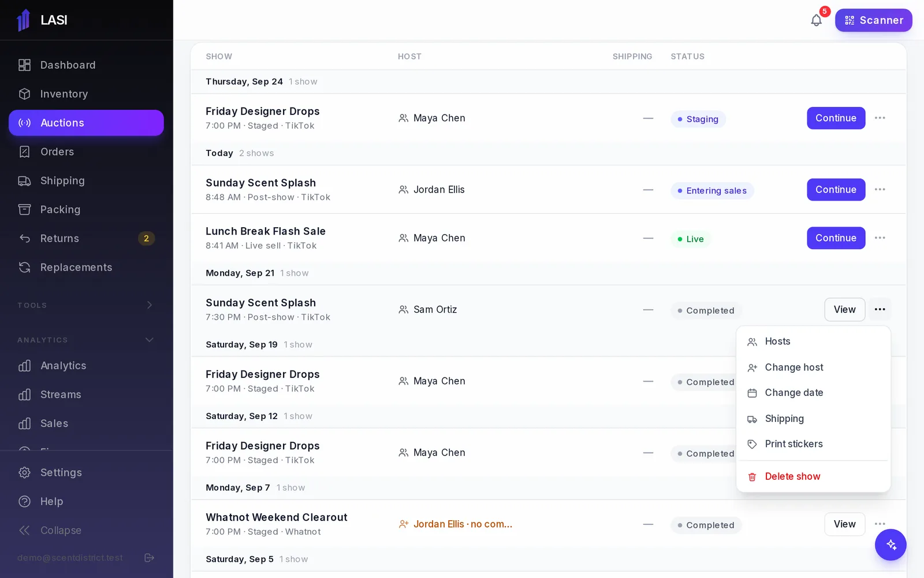Image resolution: width=924 pixels, height=578 pixels.
Task: Open more options for Whatnot Weekend Clearout
Action: pos(880,524)
